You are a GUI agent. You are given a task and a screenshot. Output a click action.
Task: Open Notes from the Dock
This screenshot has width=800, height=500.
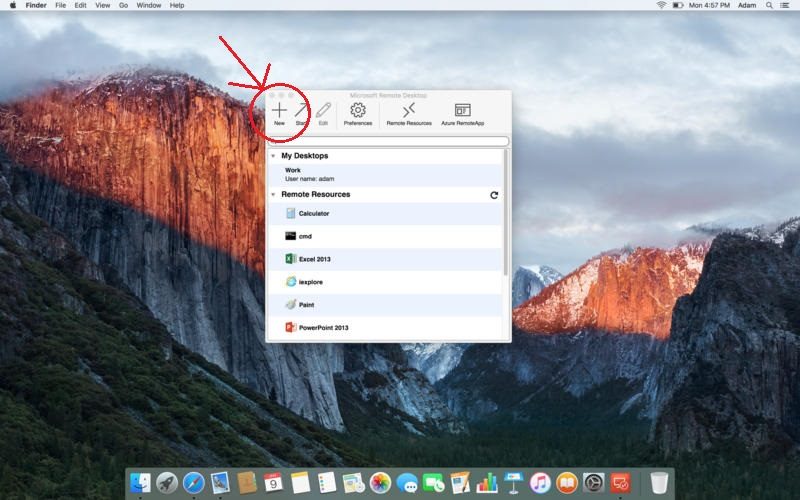pos(300,482)
